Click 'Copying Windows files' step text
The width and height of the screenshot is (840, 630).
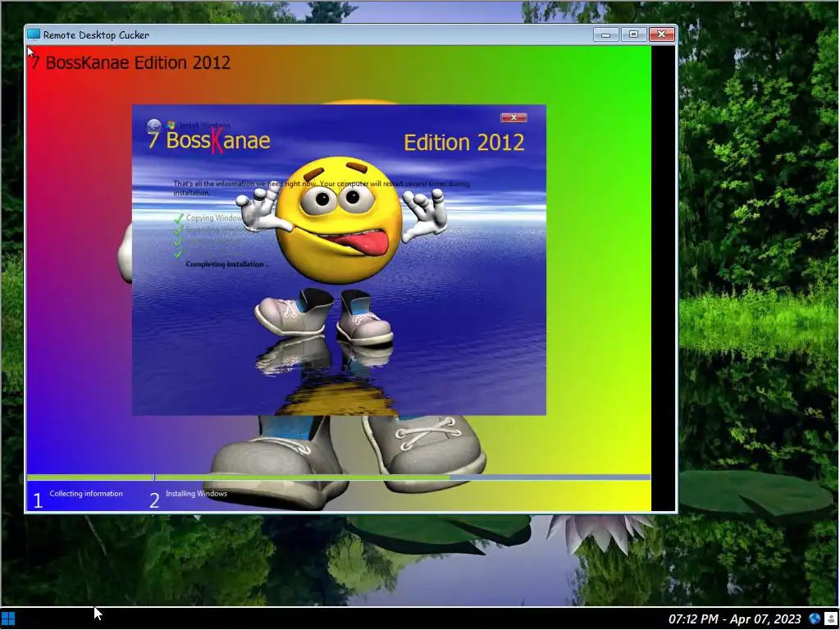pos(223,218)
